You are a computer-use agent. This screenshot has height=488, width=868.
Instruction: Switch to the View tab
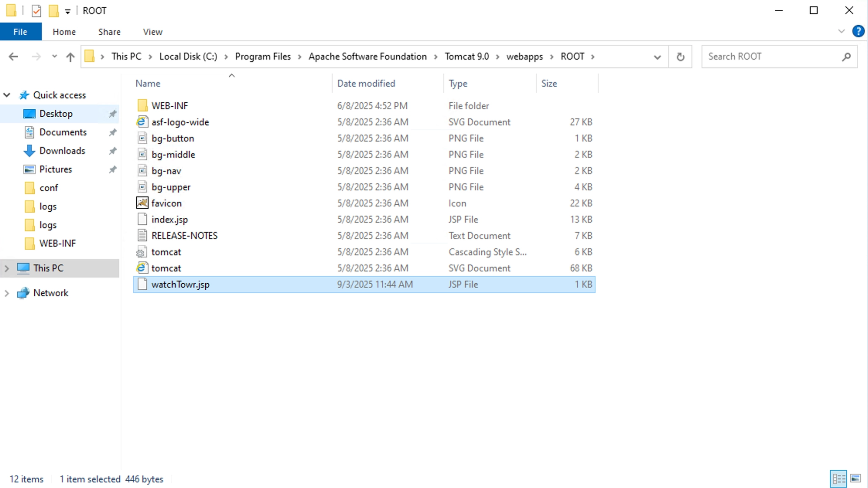tap(152, 32)
